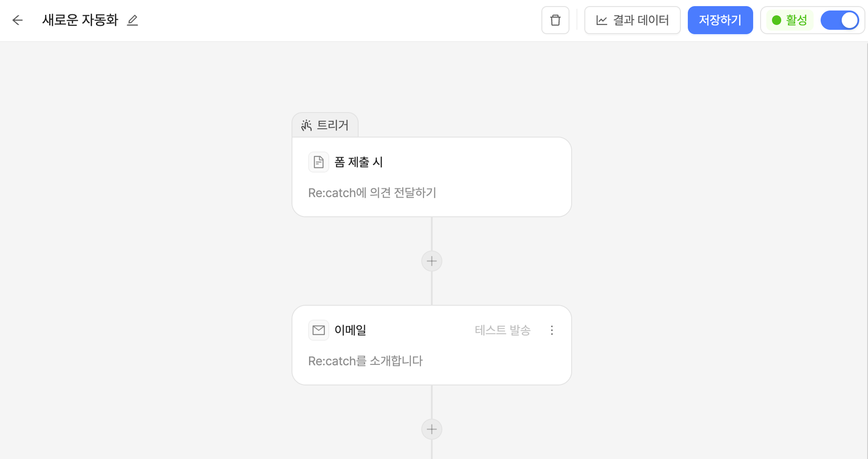868x459 pixels.
Task: Open 결과 데이터 results view
Action: coord(633,20)
